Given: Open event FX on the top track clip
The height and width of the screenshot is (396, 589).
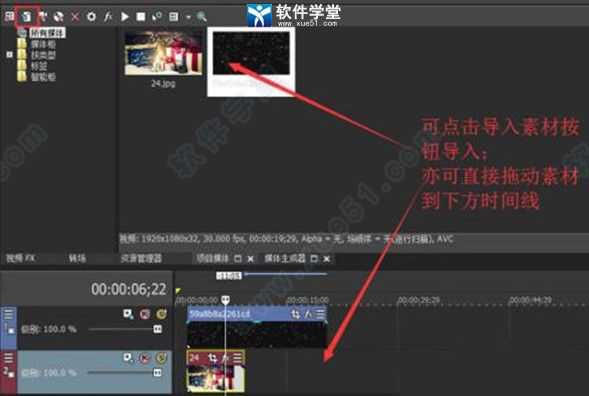Looking at the screenshot, I should pyautogui.click(x=308, y=314).
